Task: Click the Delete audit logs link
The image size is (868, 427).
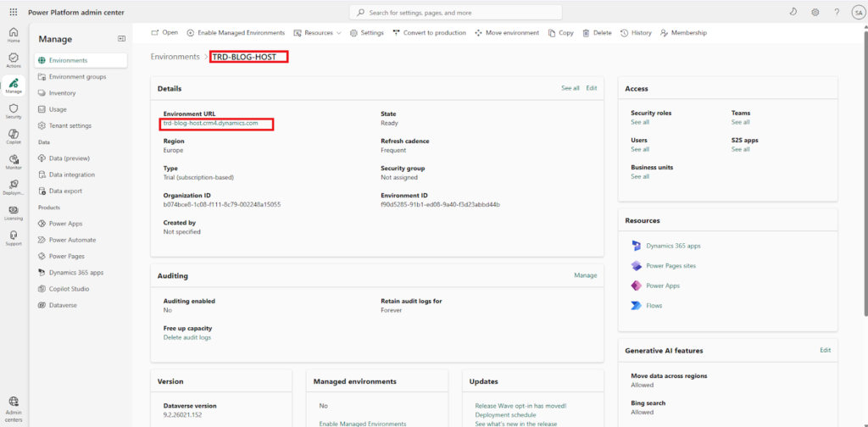Action: pos(187,337)
